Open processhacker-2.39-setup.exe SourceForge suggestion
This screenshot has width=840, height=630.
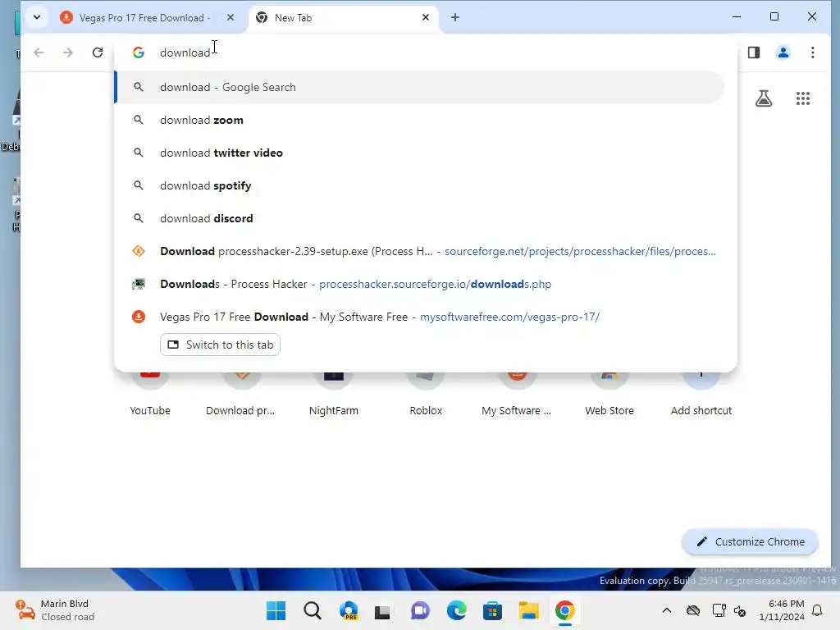(x=419, y=251)
